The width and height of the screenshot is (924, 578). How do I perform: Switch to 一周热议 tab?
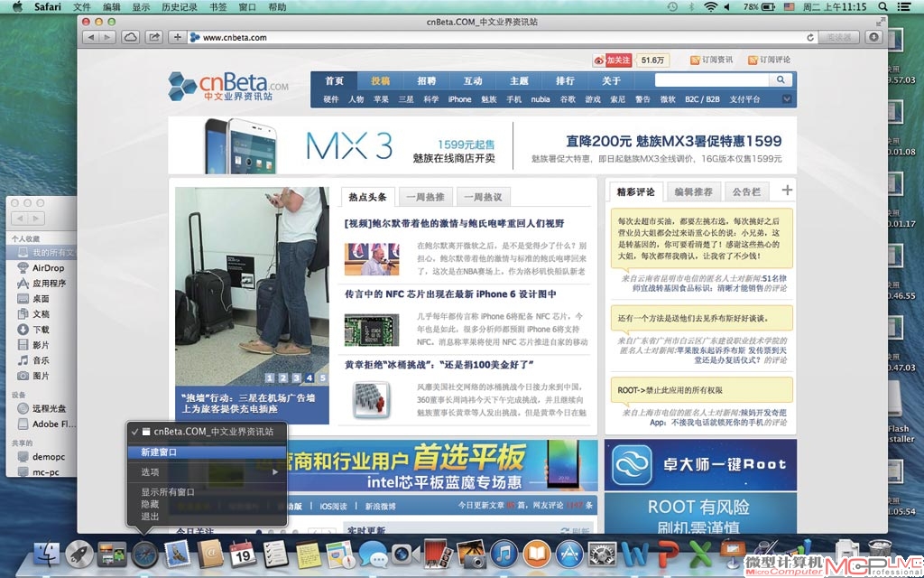tap(484, 197)
